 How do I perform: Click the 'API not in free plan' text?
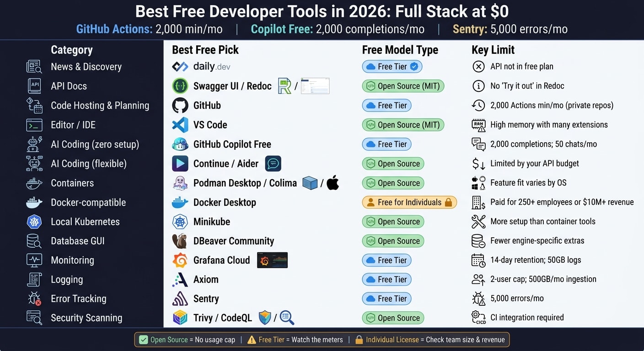[x=522, y=67]
